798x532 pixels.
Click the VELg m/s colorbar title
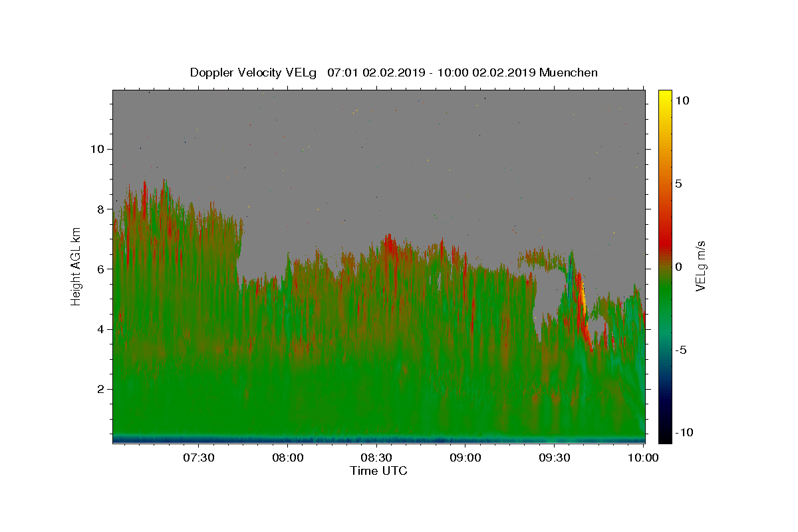click(700, 267)
